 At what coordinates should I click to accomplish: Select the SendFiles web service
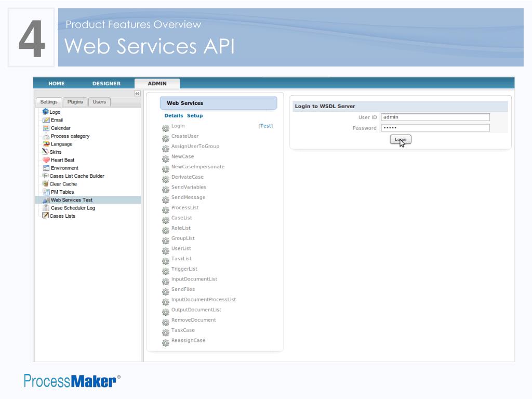[183, 289]
